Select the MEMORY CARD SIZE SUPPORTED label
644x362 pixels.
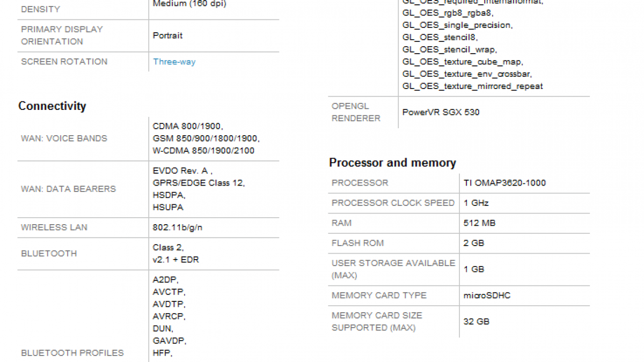[x=377, y=321]
